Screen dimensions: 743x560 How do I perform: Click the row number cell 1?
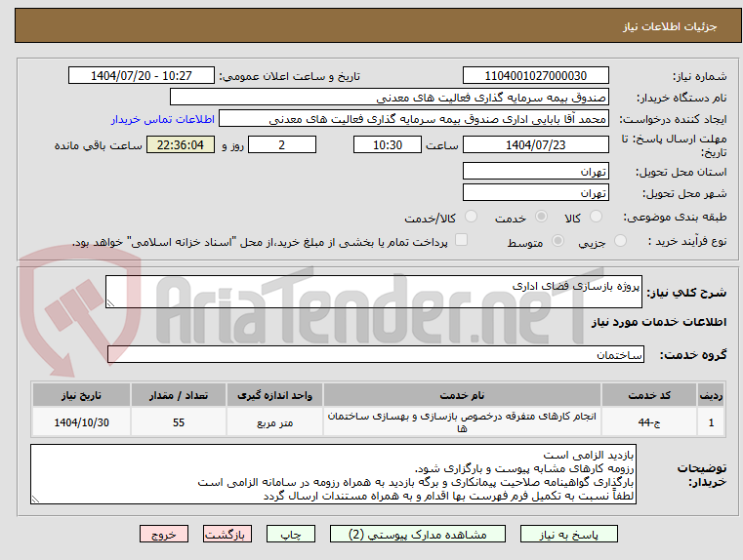(x=711, y=422)
